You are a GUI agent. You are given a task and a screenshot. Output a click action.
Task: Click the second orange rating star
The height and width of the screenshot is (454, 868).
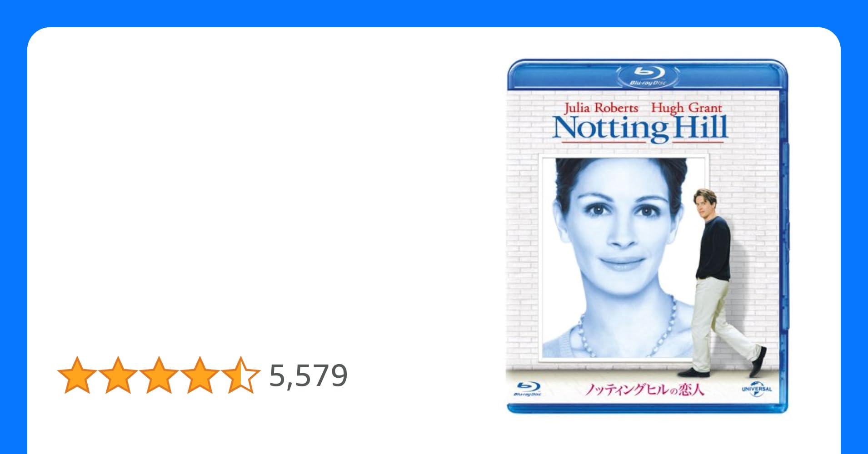[118, 375]
